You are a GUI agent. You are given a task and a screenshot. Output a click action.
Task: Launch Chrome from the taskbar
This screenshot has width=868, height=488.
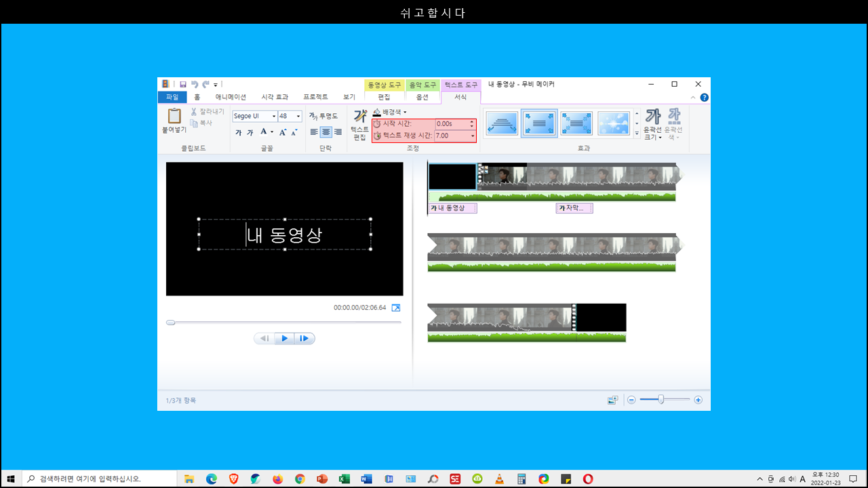pyautogui.click(x=300, y=479)
